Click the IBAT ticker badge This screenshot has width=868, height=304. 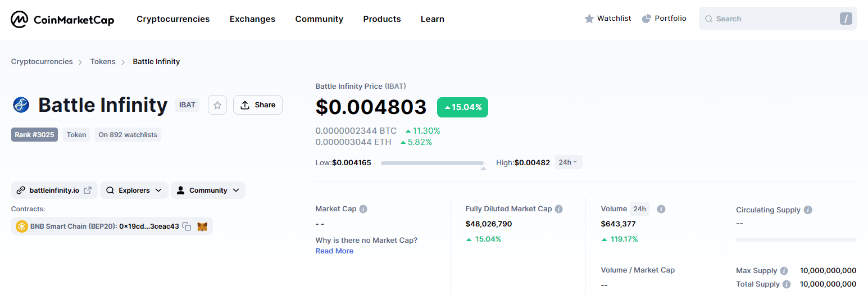187,105
